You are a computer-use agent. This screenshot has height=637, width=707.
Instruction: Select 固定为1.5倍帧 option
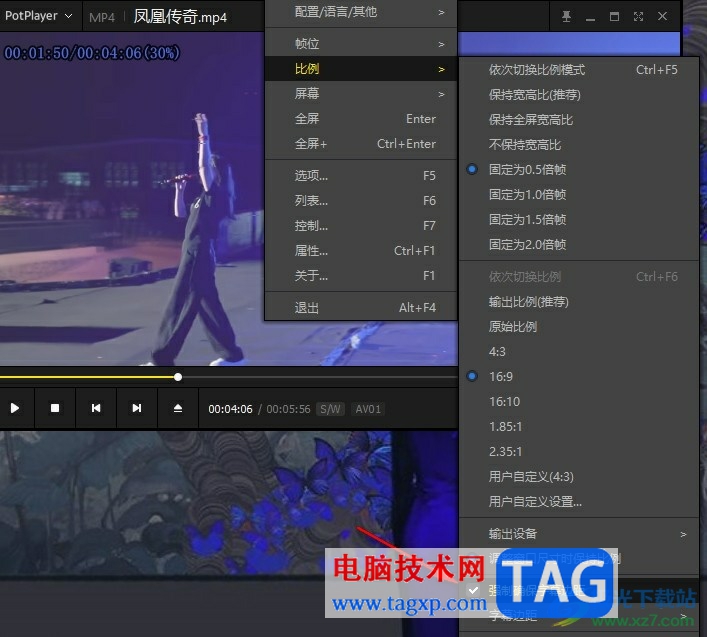(579, 220)
